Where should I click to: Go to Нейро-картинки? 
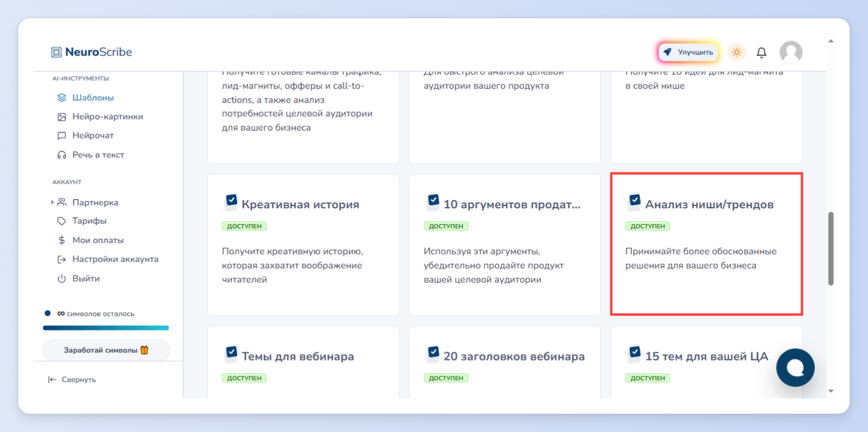108,117
